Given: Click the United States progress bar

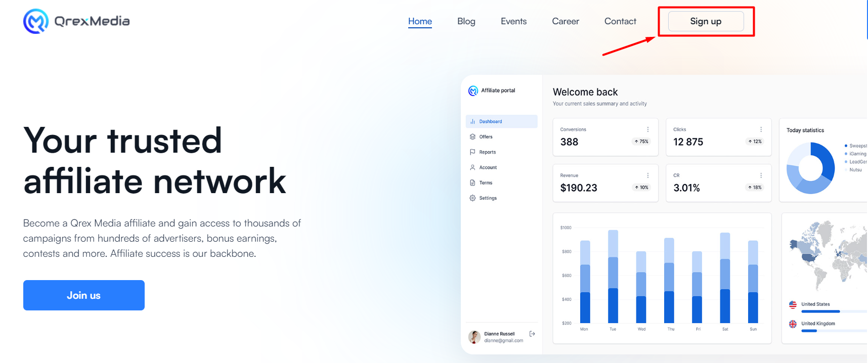Looking at the screenshot, I should pos(830,311).
